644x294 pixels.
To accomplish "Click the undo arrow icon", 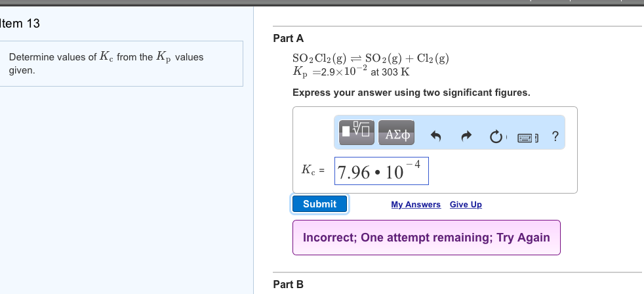I will pyautogui.click(x=434, y=136).
